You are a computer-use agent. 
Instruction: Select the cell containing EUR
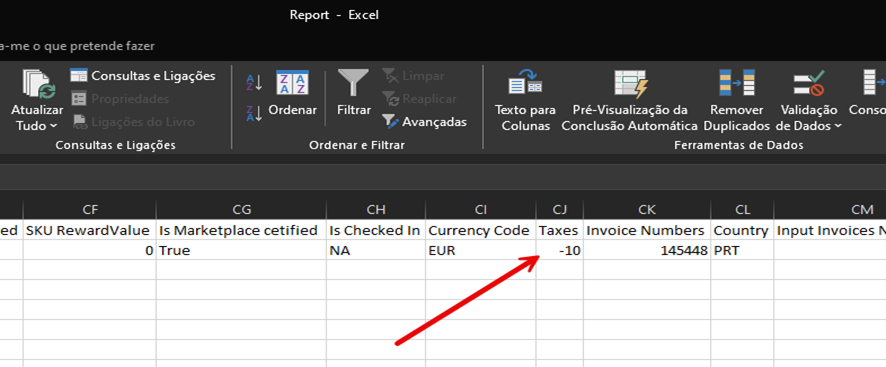tap(481, 250)
